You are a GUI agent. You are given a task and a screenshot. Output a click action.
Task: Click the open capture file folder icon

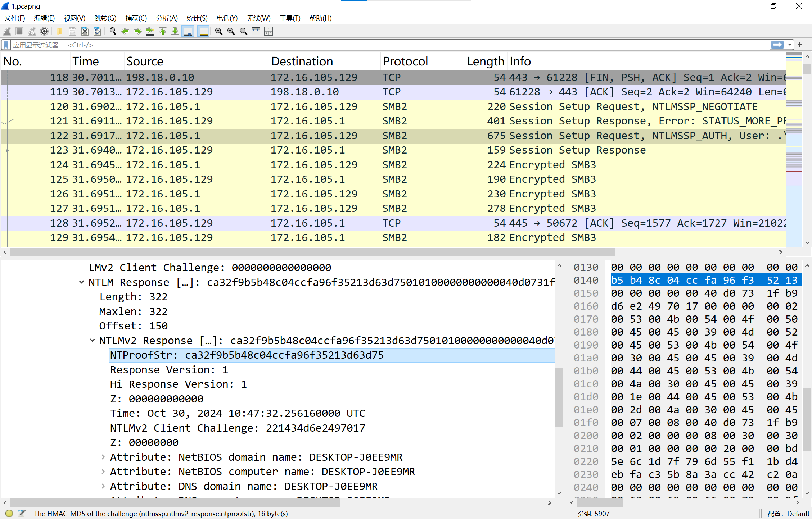click(60, 32)
